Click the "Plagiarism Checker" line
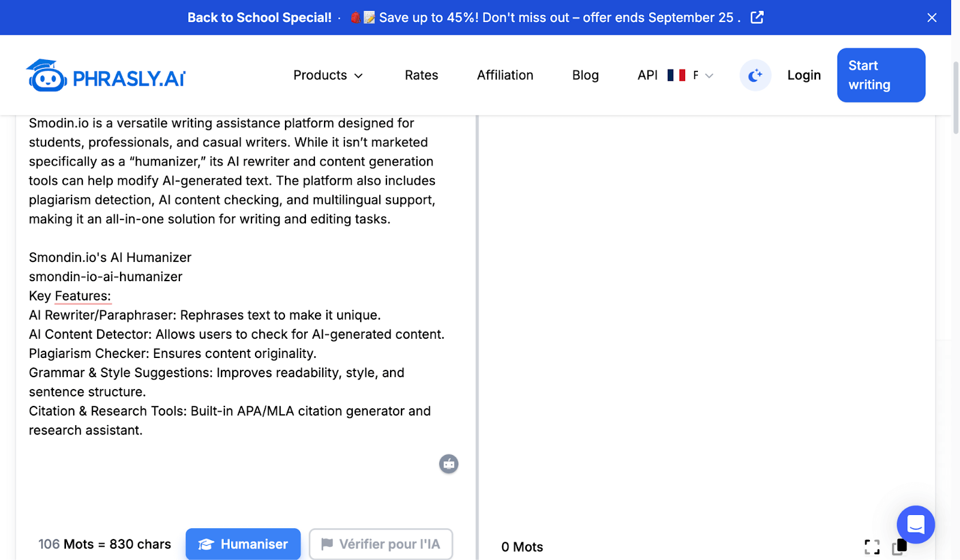Image resolution: width=960 pixels, height=560 pixels. 172,353
